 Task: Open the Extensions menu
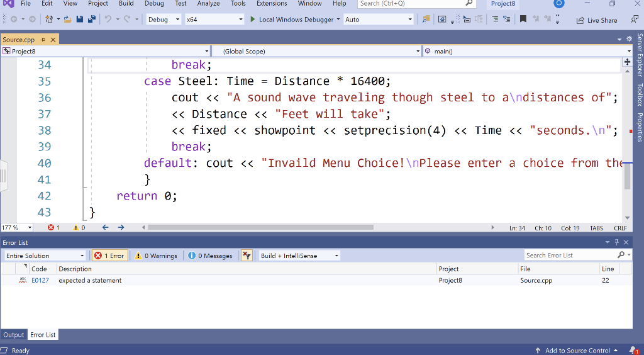click(x=272, y=3)
